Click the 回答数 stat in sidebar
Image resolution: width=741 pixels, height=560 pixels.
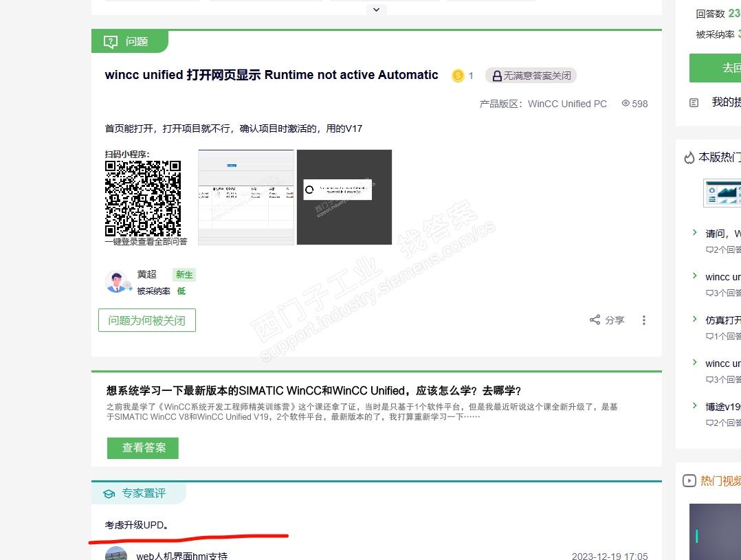[718, 14]
